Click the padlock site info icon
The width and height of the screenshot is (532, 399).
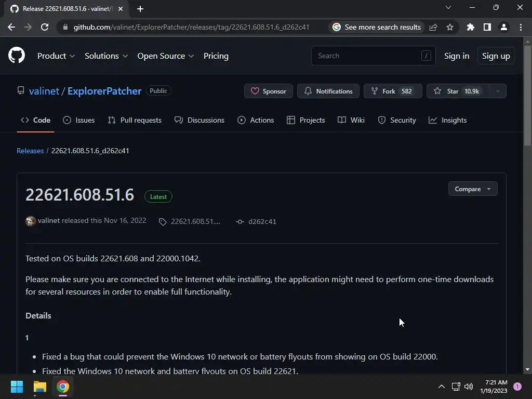(65, 27)
